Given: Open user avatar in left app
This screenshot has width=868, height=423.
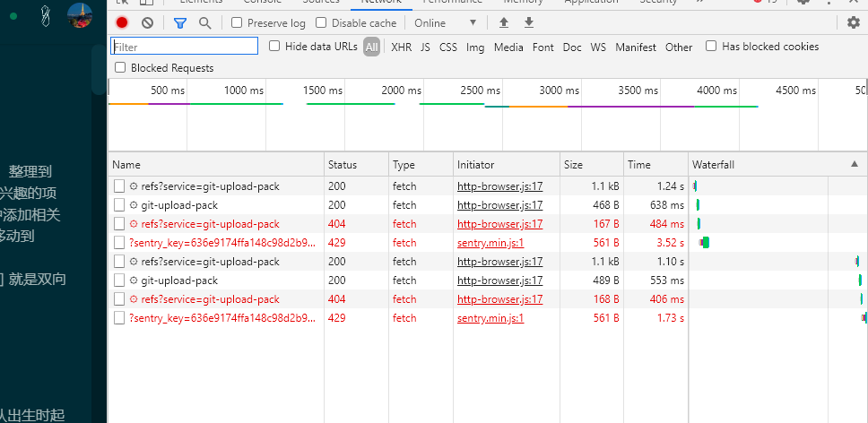Looking at the screenshot, I should pos(80,15).
